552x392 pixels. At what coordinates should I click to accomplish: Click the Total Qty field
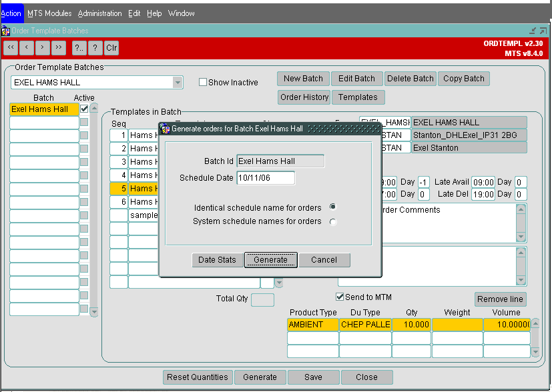[x=262, y=300]
